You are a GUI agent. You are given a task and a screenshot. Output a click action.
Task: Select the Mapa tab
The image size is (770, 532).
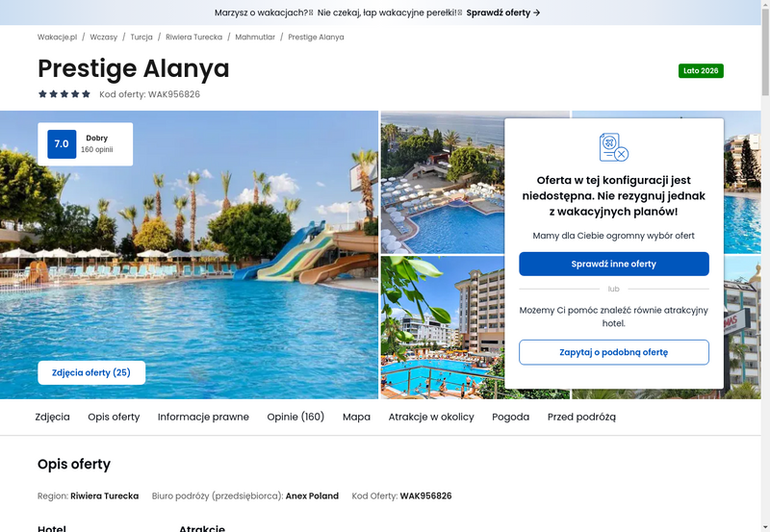pos(356,417)
